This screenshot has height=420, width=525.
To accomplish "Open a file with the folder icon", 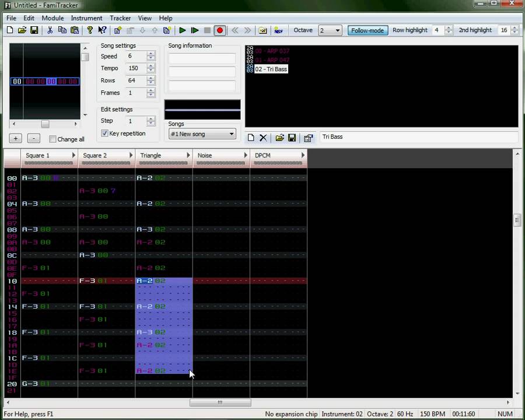I will [x=22, y=30].
